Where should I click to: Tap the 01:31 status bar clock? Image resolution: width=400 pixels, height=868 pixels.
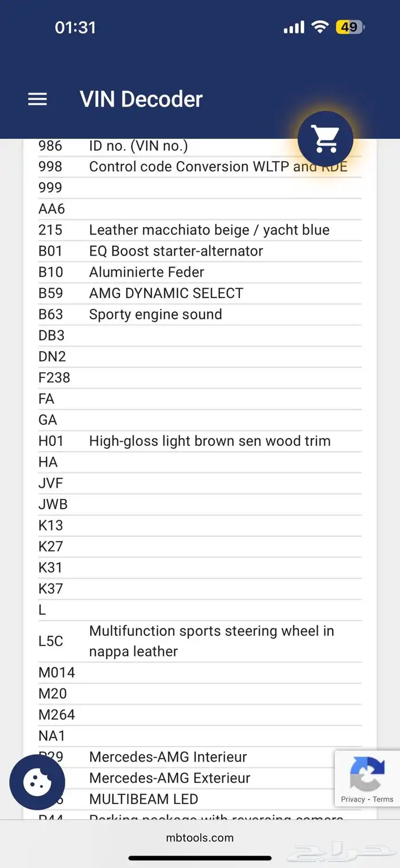pos(75,27)
